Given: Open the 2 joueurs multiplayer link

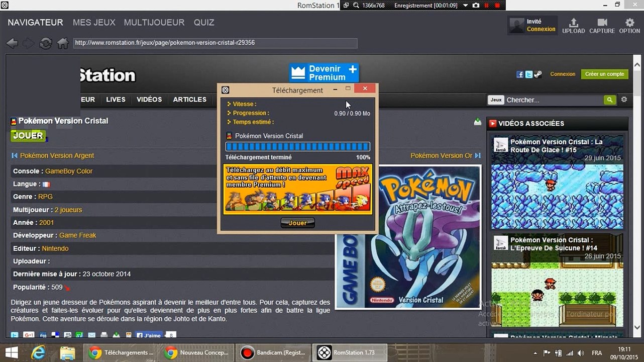Looking at the screenshot, I should 68,210.
